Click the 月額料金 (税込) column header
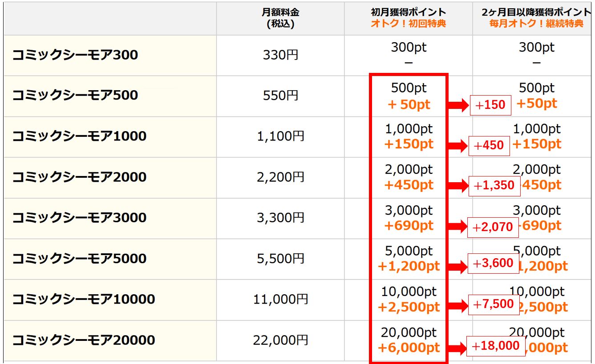Viewport: 595px width, 364px height. click(280, 18)
